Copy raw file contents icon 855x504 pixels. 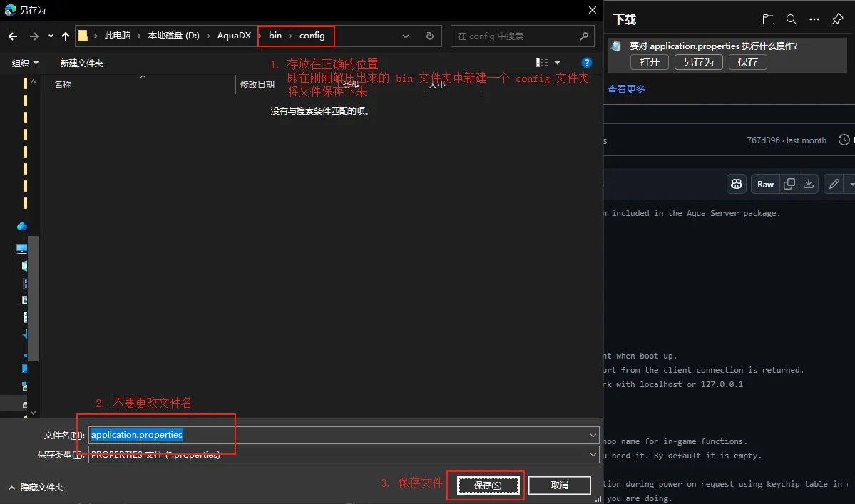point(789,184)
